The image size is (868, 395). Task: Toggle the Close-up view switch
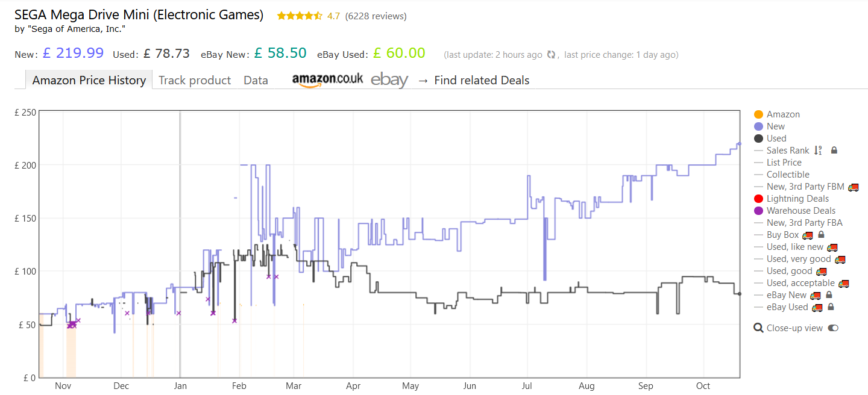click(x=833, y=328)
